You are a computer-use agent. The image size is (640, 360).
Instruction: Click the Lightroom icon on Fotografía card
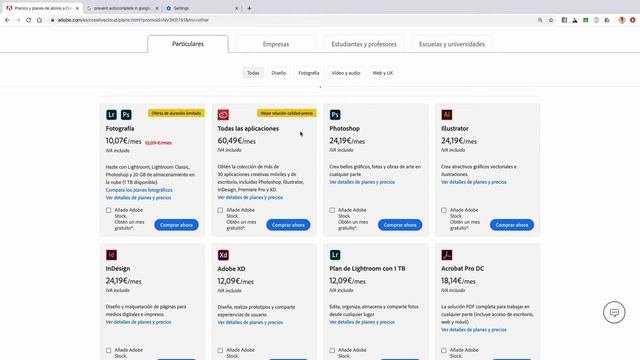pyautogui.click(x=111, y=115)
